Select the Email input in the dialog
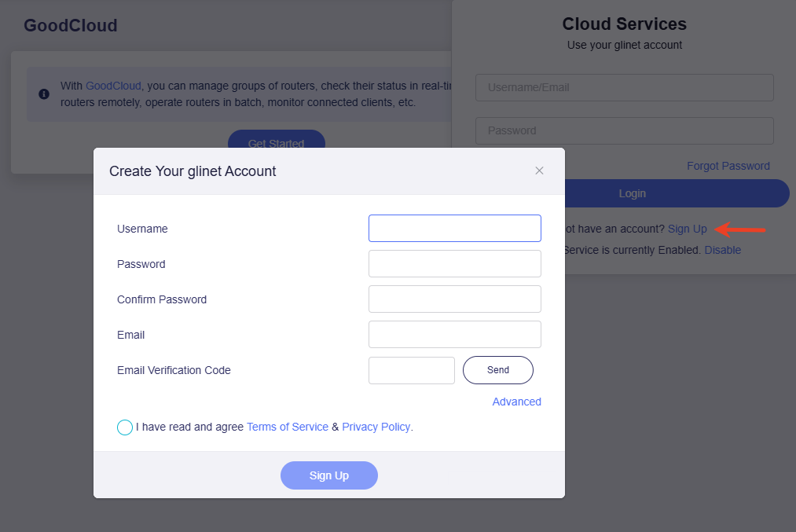796x532 pixels. tap(454, 334)
